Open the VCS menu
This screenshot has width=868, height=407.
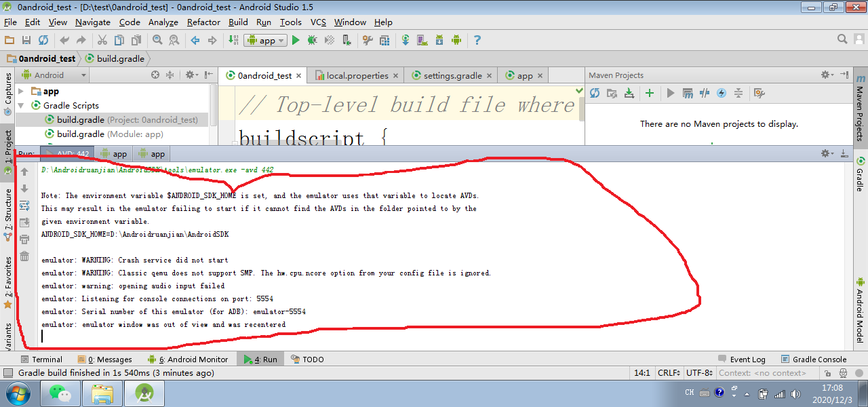point(318,22)
